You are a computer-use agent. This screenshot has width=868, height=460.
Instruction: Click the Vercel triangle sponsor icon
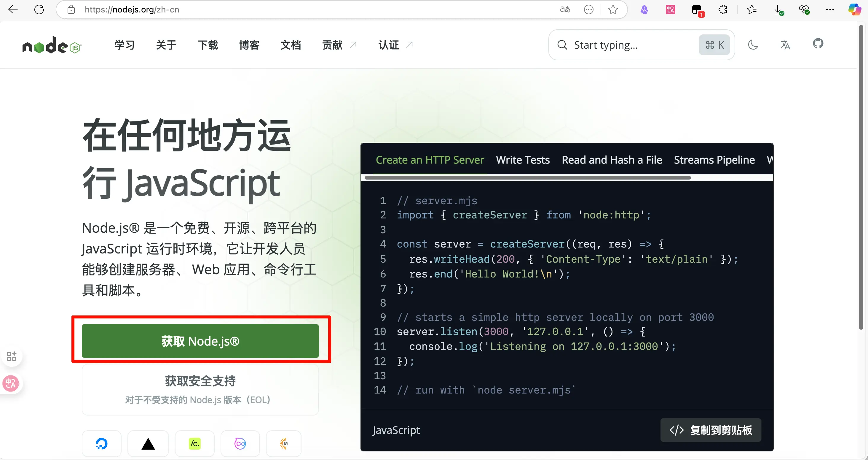(148, 444)
